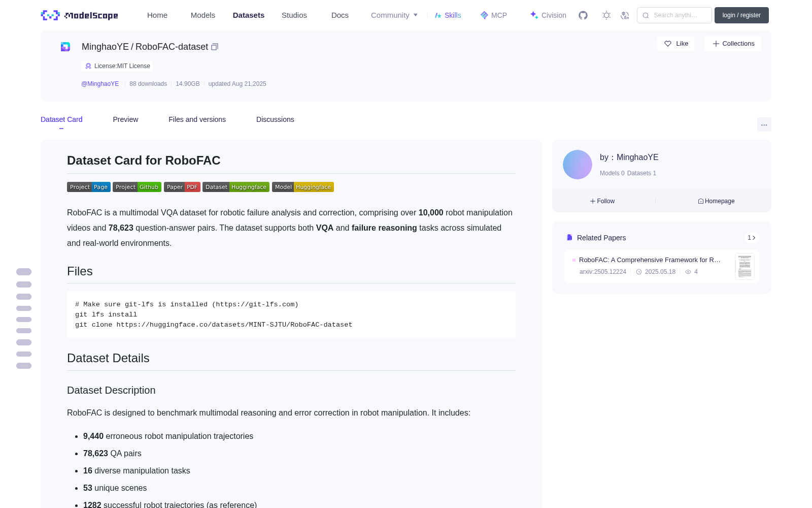Click the ModelScope logo

tap(79, 15)
